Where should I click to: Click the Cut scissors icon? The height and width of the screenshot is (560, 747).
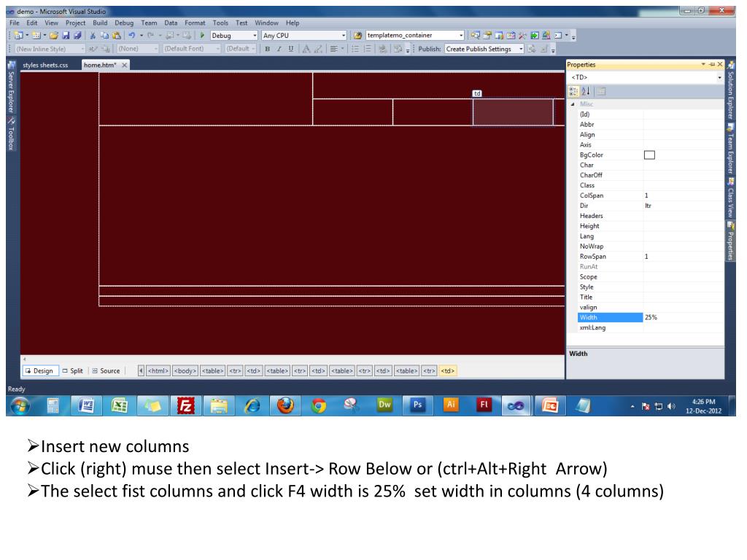coord(93,35)
